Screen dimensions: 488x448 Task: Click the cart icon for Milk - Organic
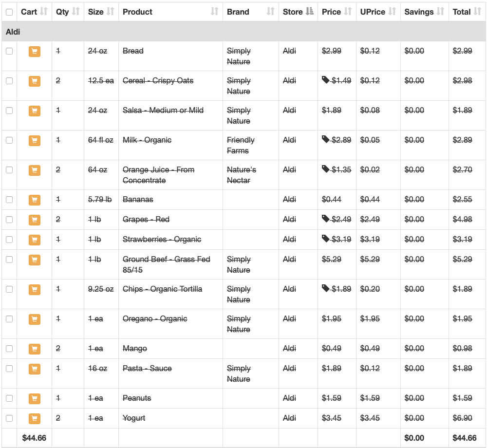pyautogui.click(x=35, y=141)
